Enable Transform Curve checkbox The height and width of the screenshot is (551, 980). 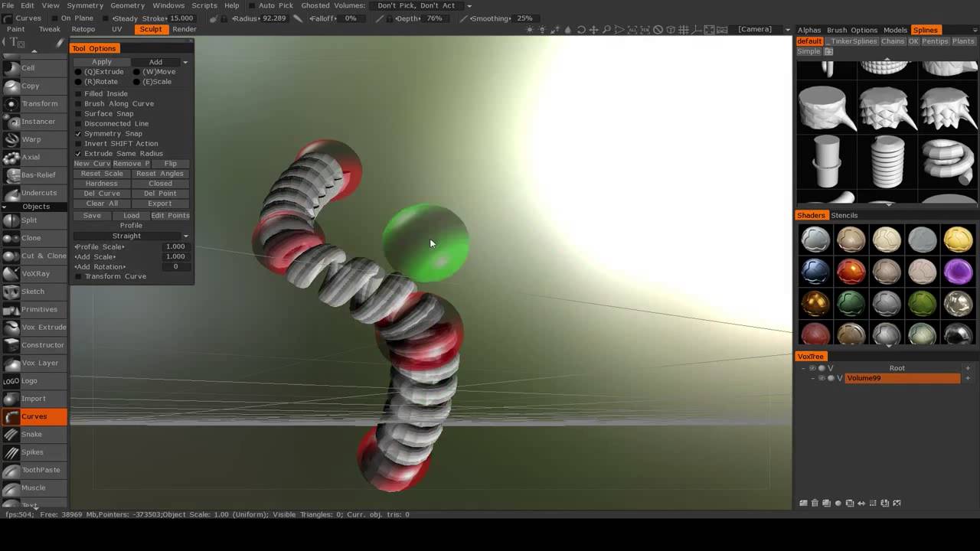[x=78, y=276]
